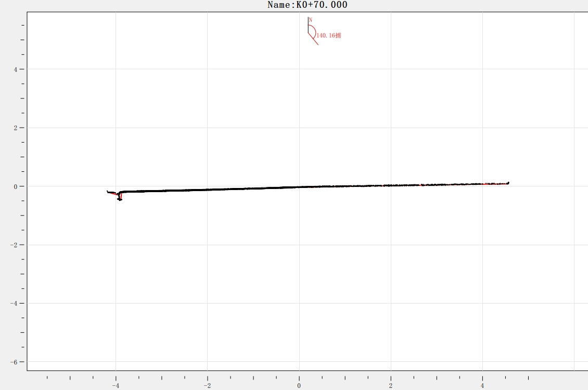Click the x-axis tick label 0
Viewport: 588px width, 390px height.
[x=299, y=386]
